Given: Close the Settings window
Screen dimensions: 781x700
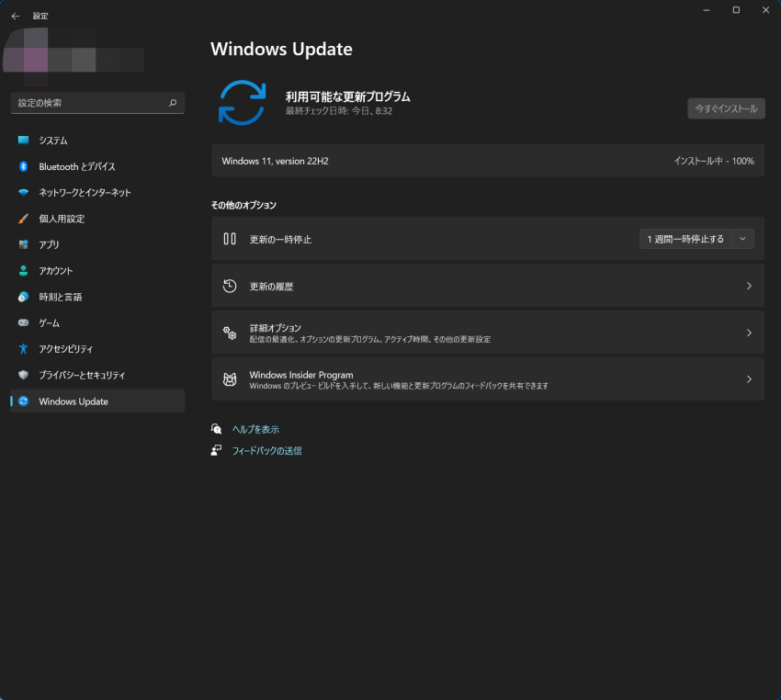Looking at the screenshot, I should pyautogui.click(x=765, y=10).
